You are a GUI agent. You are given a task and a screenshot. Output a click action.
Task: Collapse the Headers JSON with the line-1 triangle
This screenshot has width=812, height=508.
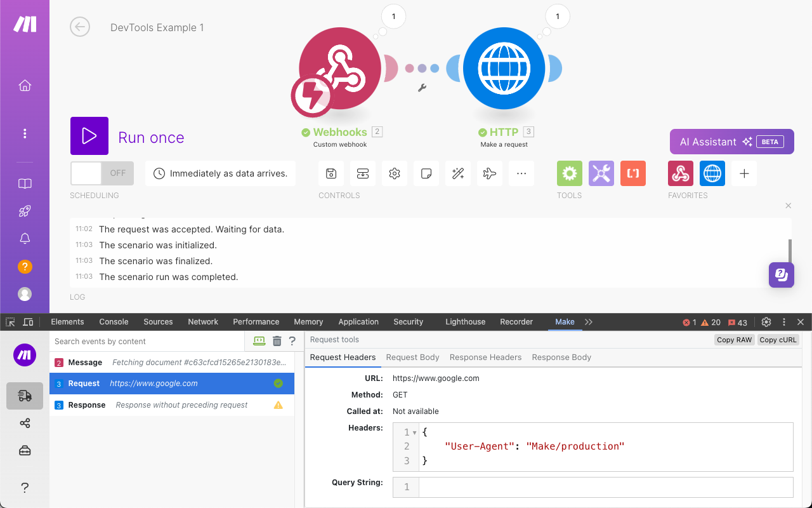pos(413,432)
